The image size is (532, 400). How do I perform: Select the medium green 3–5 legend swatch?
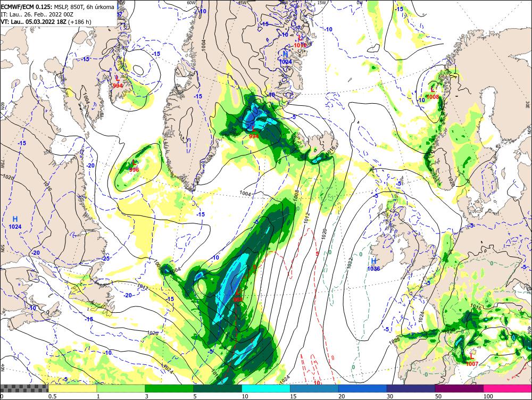(169, 388)
